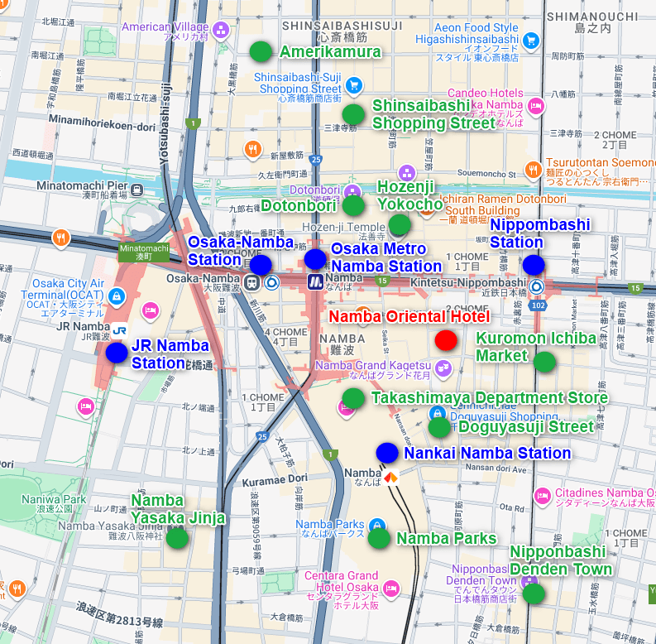Click the 'Minamihoriekoen-dori' street label
The width and height of the screenshot is (656, 644).
click(102, 123)
